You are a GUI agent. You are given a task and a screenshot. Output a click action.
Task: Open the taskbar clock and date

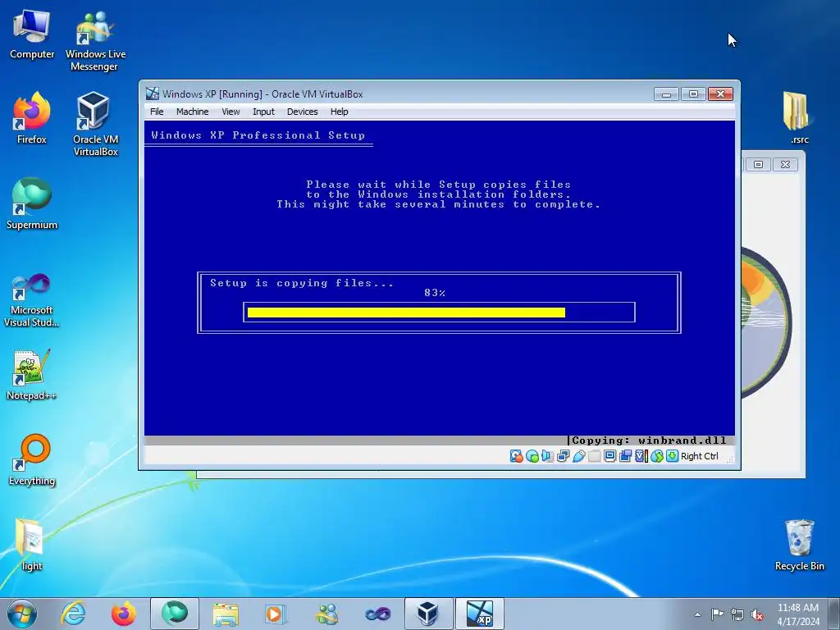(798, 614)
